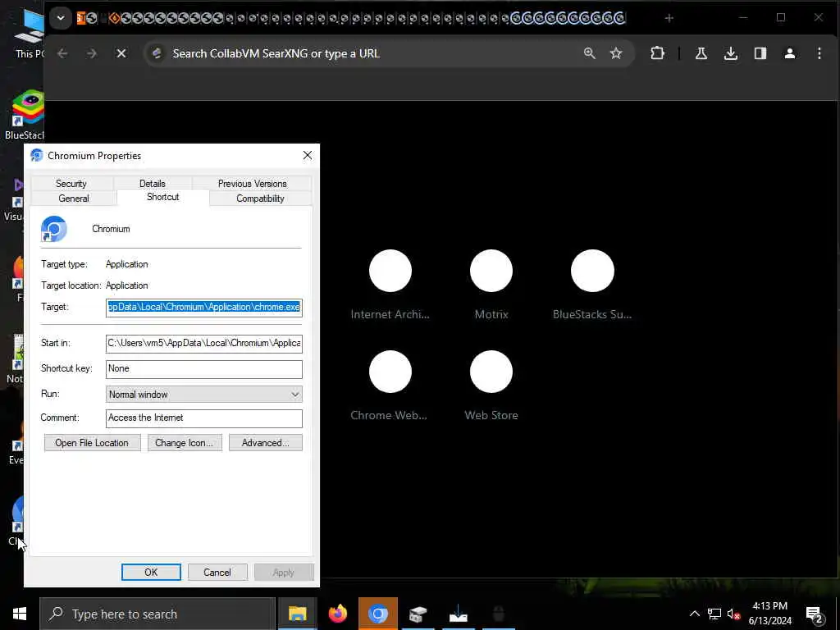This screenshot has height=630, width=840.
Task: Cancel the Chromium Properties dialog
Action: coord(217,572)
